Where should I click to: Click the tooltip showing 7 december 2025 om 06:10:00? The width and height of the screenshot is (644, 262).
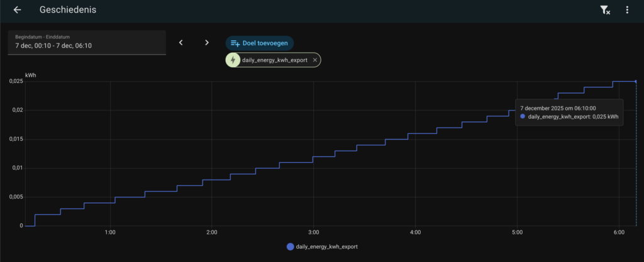[x=569, y=112]
